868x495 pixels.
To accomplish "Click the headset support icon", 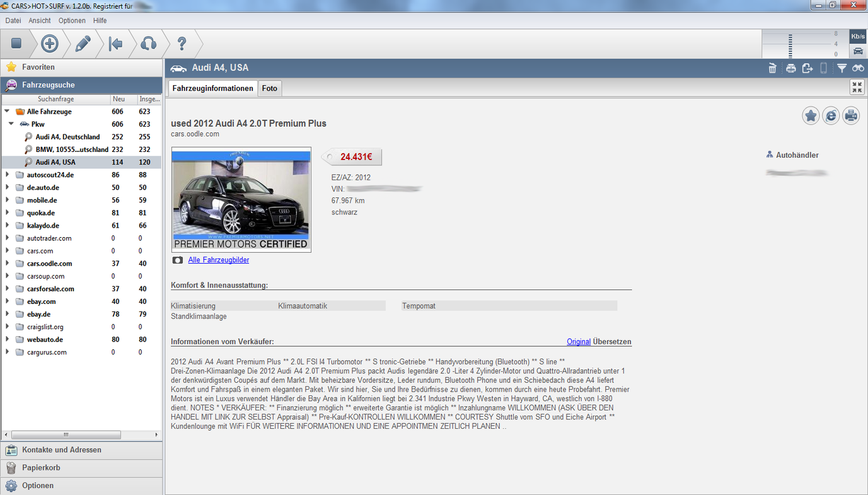I will pos(148,44).
